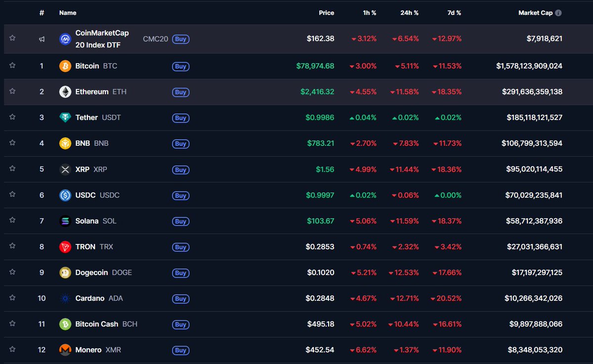Click Cardano 7d change 20.52%
593x364 pixels.
446,298
